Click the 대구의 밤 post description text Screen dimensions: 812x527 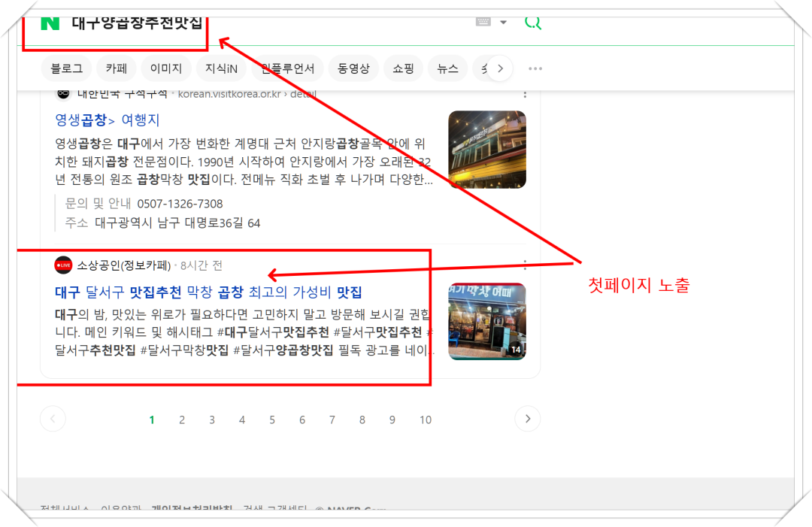point(244,332)
